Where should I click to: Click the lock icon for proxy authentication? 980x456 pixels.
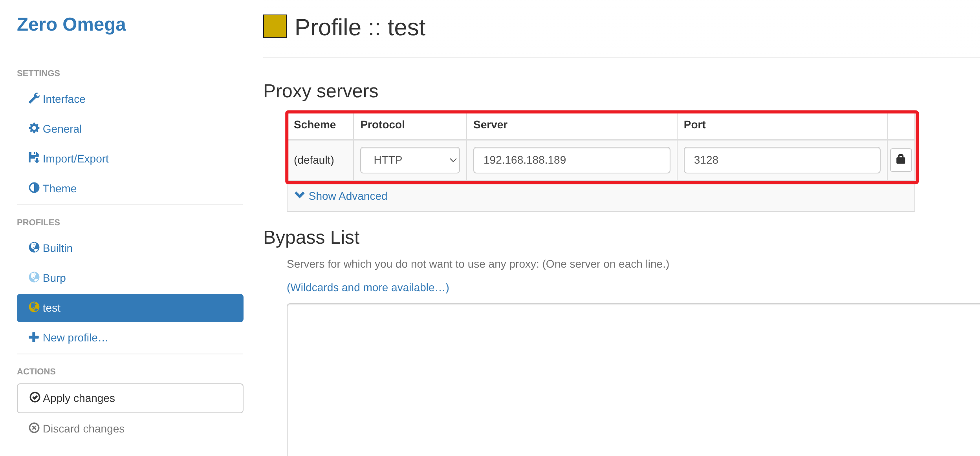coord(900,159)
